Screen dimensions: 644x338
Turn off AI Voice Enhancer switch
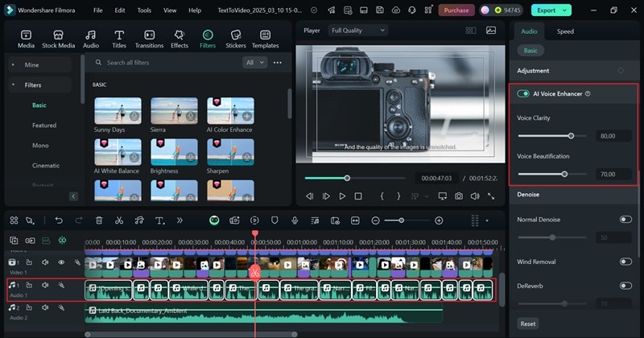coord(522,93)
